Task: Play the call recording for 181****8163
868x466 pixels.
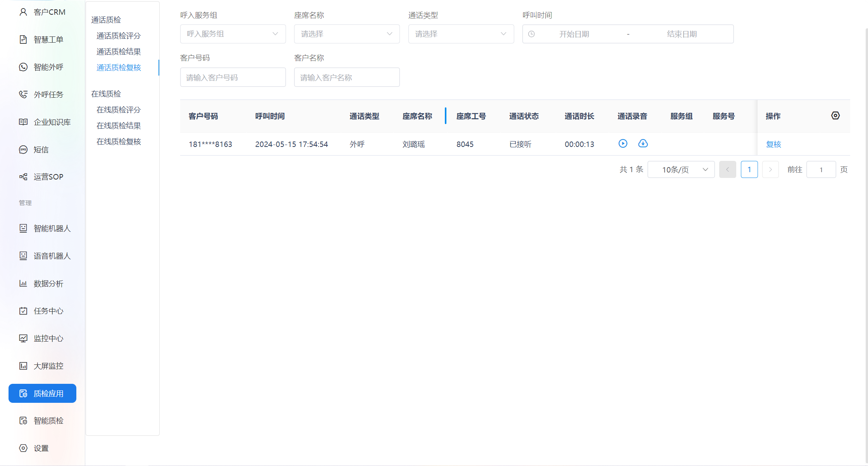Action: (x=623, y=143)
